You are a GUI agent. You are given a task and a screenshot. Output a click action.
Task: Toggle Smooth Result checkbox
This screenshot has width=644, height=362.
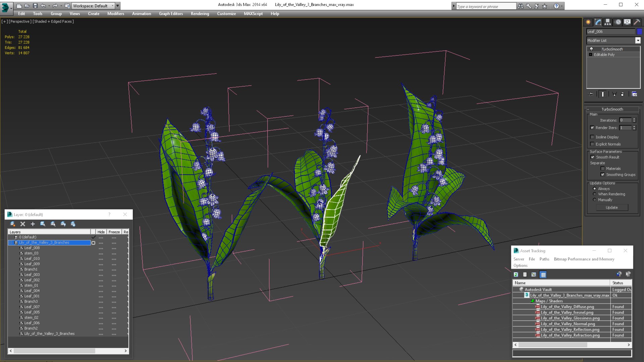pos(593,157)
